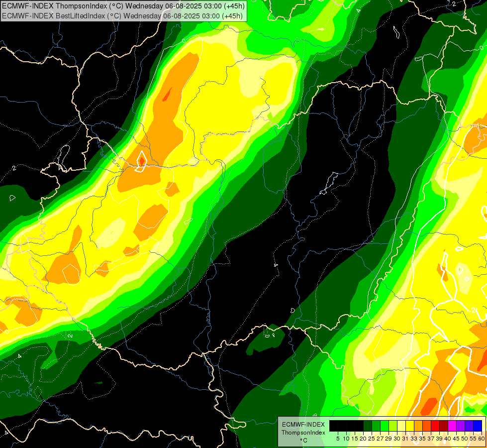Click the legend value label 30
This screenshot has height=448, width=487.
pos(397,439)
